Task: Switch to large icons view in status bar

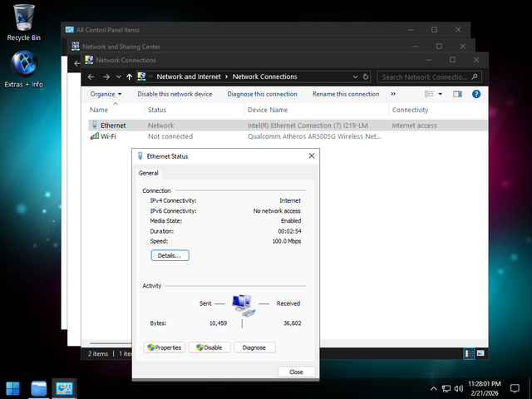Action: point(480,353)
